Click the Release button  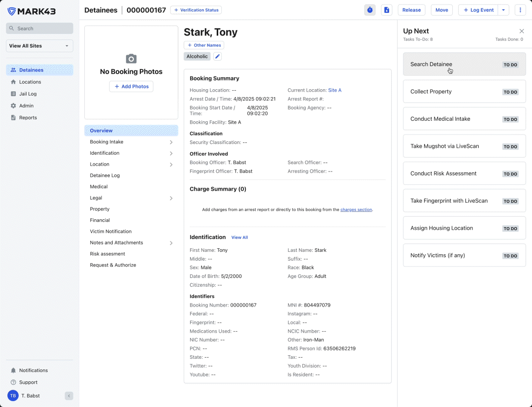tap(411, 10)
